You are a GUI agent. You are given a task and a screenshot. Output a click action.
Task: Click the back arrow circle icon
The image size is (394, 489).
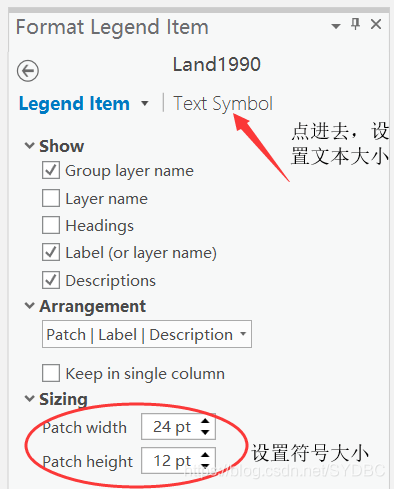(x=28, y=71)
